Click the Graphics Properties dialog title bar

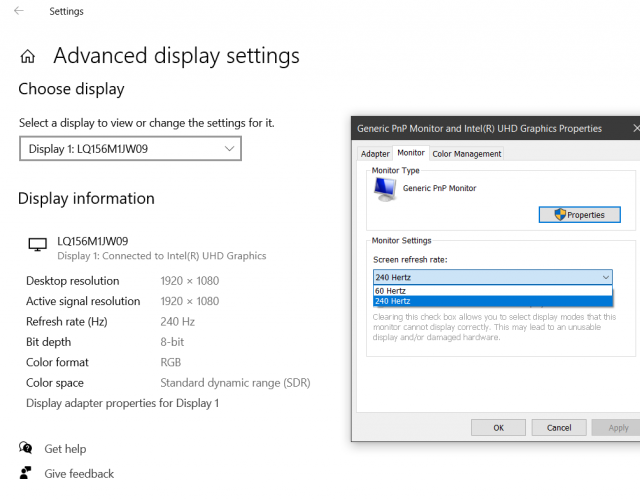(x=480, y=128)
